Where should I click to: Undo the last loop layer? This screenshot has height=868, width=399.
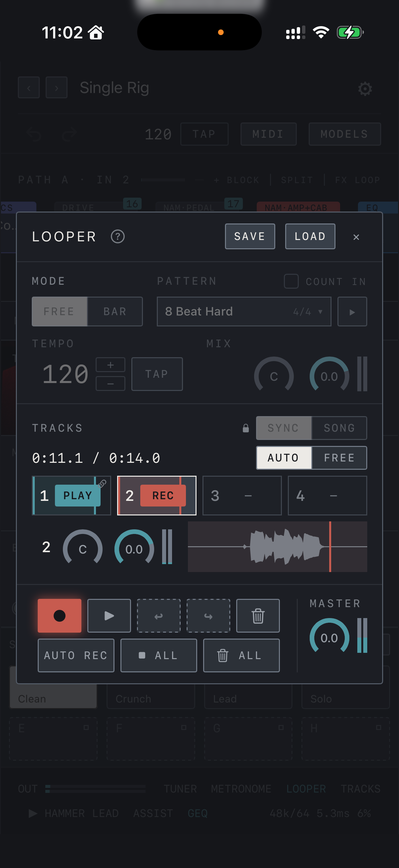[158, 616]
